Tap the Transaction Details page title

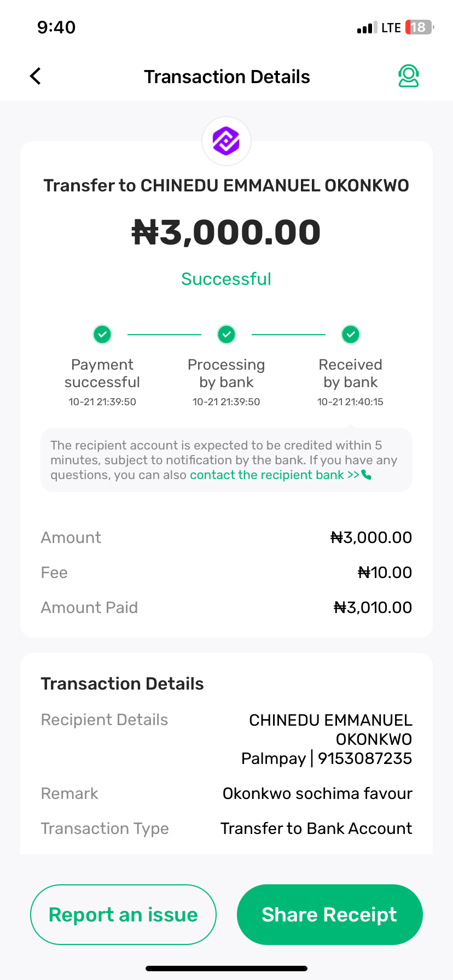coord(226,77)
